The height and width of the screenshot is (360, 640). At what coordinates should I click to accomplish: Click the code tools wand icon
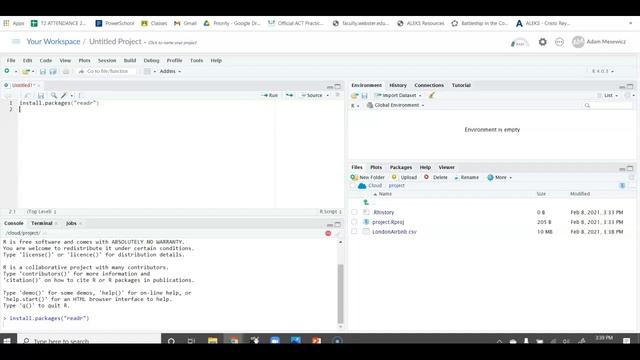click(x=64, y=96)
